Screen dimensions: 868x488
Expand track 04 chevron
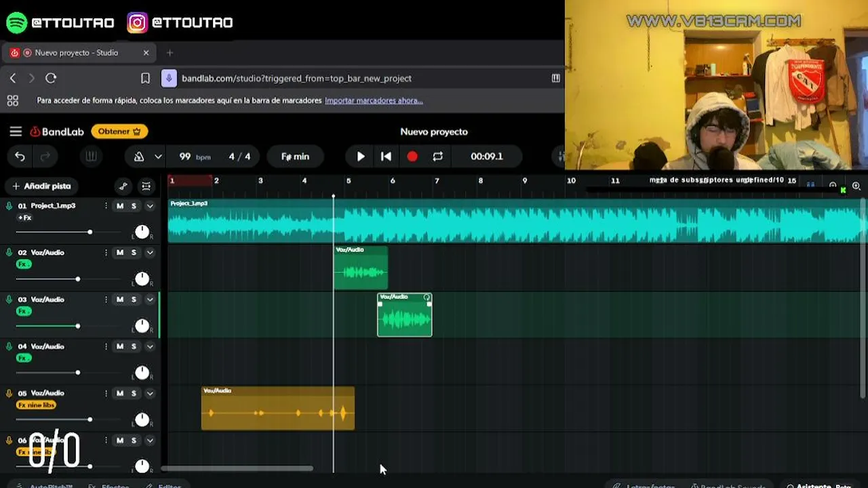[x=150, y=346]
